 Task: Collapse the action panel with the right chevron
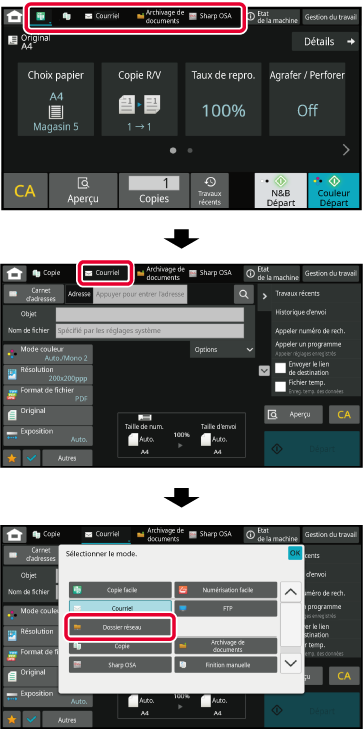pyautogui.click(x=264, y=296)
